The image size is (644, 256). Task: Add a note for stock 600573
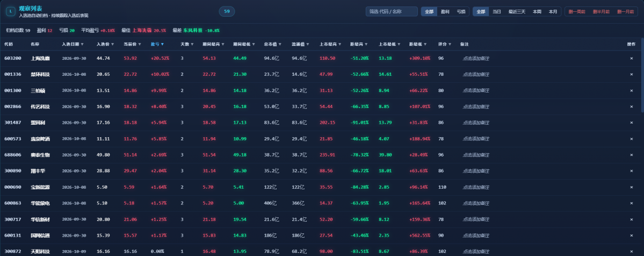coord(476,139)
